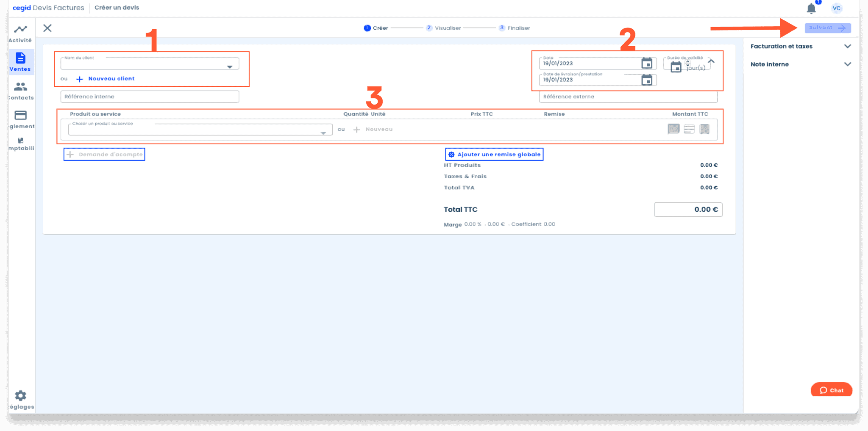Open the Nom du client dropdown
Screen dimensions: 868x431
[229, 66]
